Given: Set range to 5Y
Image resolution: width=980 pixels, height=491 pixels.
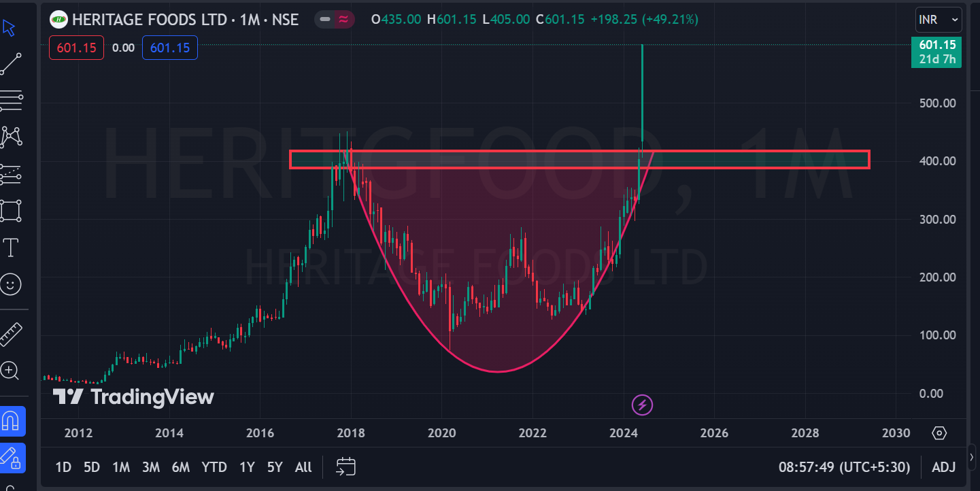Looking at the screenshot, I should coord(275,467).
